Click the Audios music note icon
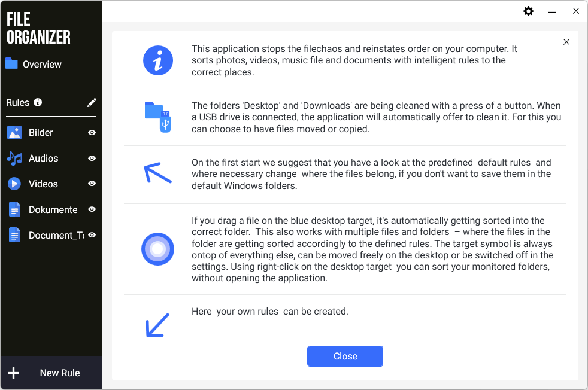Screen dimensions: 588x390 coord(14,159)
